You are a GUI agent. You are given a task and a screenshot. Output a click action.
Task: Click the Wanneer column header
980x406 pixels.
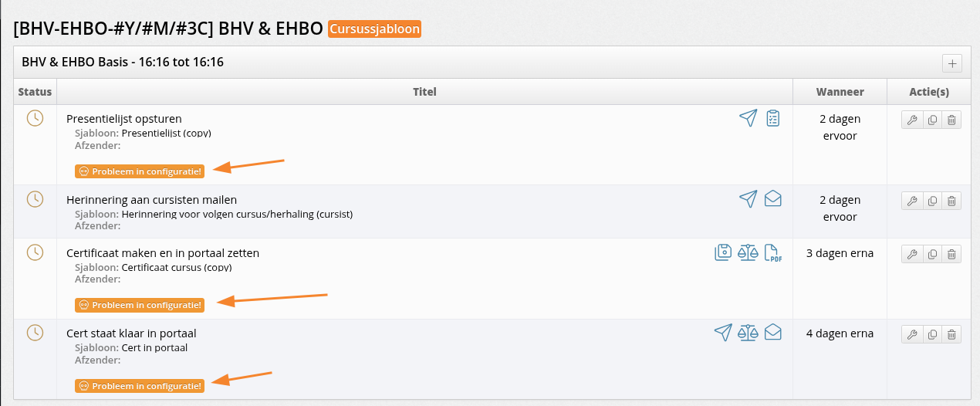coord(840,92)
